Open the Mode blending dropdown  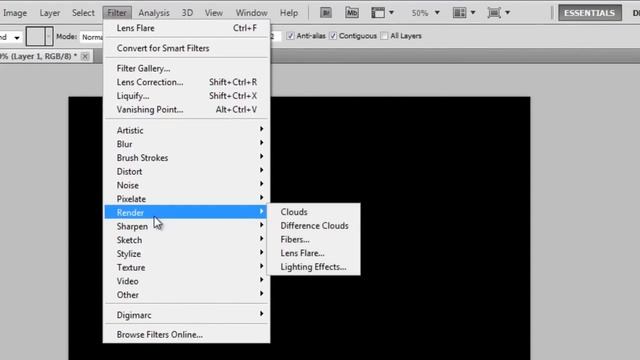91,37
